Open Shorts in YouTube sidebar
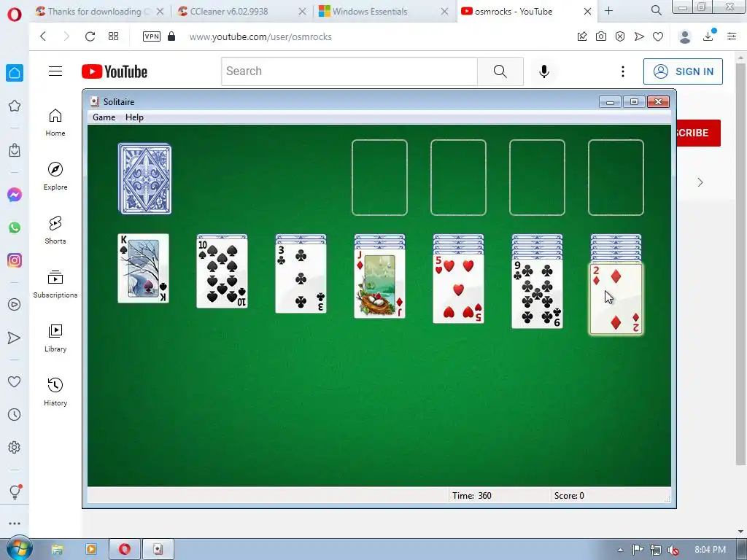The image size is (747, 560). pyautogui.click(x=55, y=230)
